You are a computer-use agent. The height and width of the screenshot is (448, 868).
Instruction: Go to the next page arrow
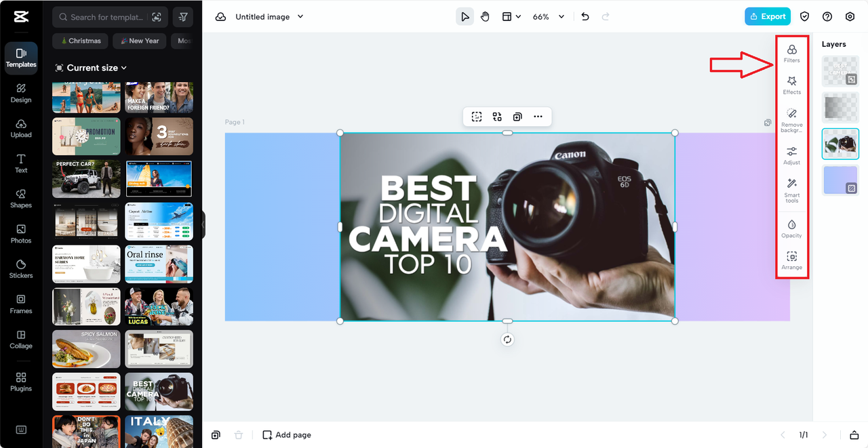[825, 435]
